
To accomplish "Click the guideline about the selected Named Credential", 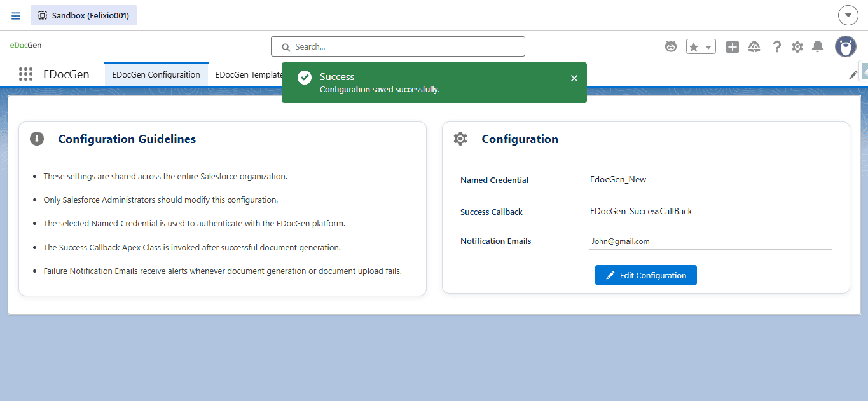I will click(194, 223).
